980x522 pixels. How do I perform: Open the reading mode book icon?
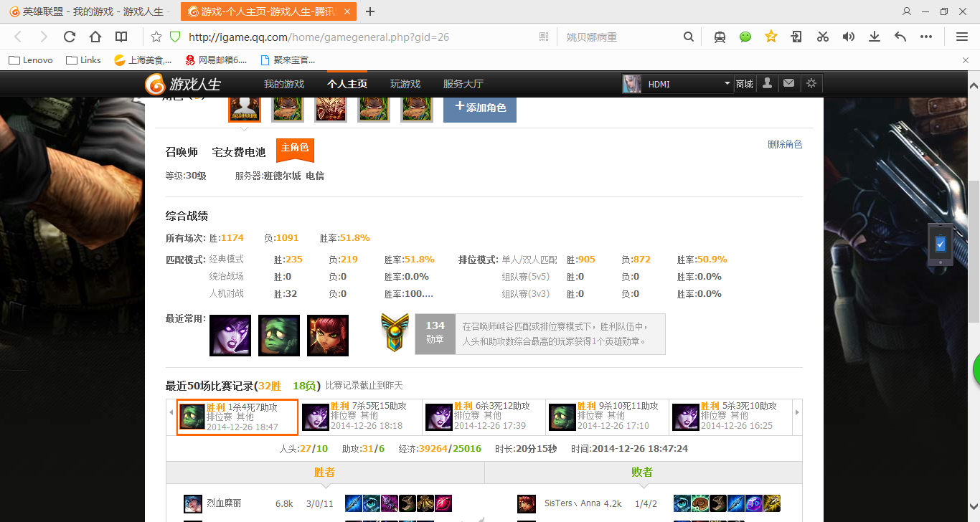pyautogui.click(x=122, y=37)
